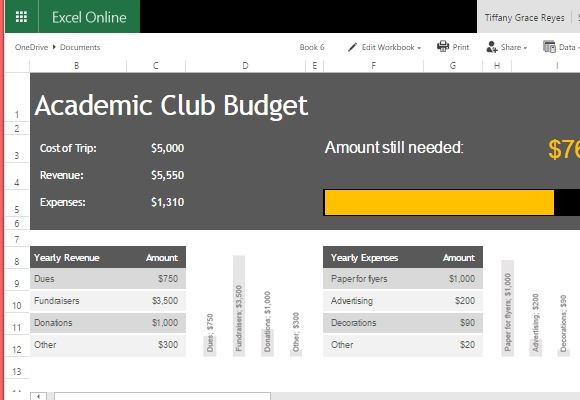Screen dimensions: 580x400
Task: Select the Decorations expense label
Action: [353, 323]
